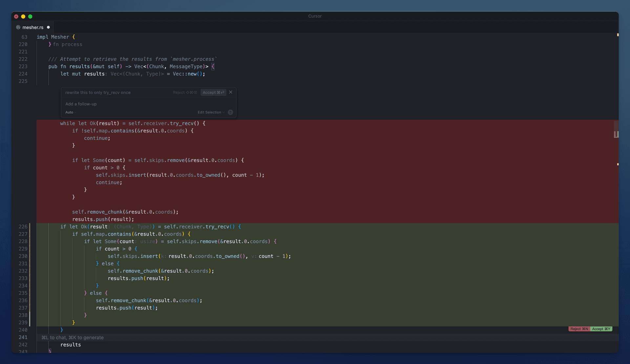Click the keyboard shortcut glyphs next to Reject
The image size is (630, 364).
coord(192,92)
